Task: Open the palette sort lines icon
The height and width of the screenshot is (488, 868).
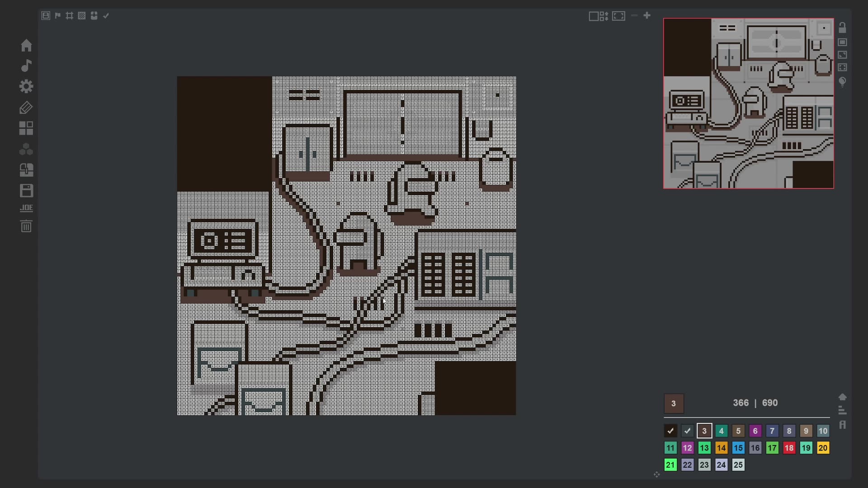Action: 842,410
